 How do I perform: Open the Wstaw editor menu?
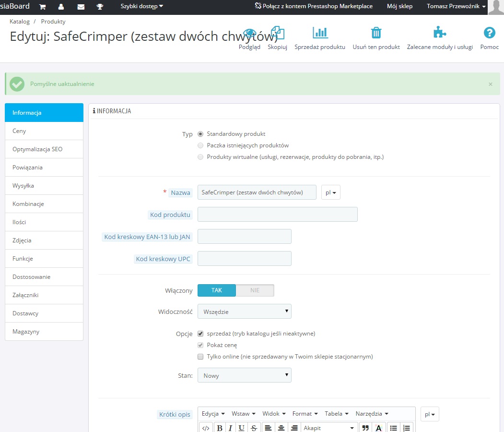tap(244, 414)
